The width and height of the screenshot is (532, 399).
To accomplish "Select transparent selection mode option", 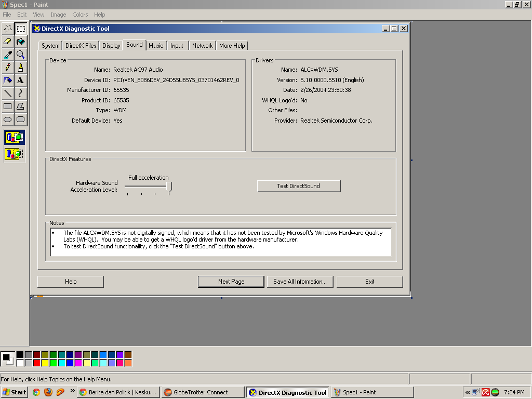I will [14, 154].
